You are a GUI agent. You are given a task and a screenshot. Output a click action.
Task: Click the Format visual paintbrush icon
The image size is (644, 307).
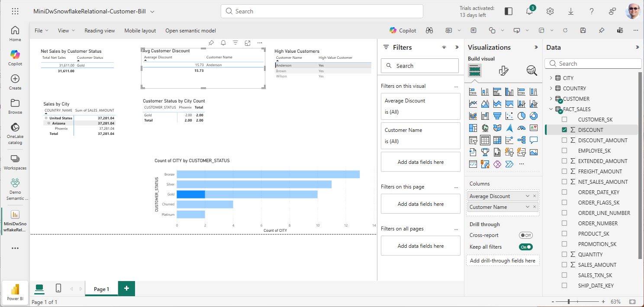point(503,70)
